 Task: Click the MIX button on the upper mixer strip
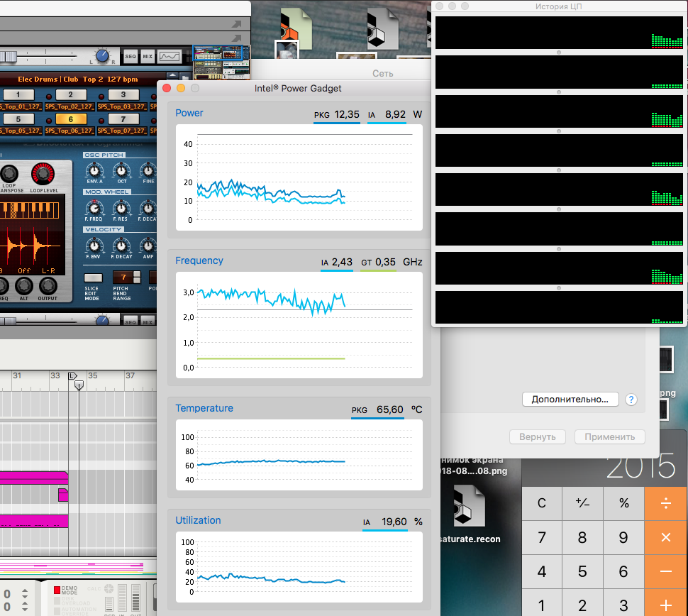tap(148, 56)
